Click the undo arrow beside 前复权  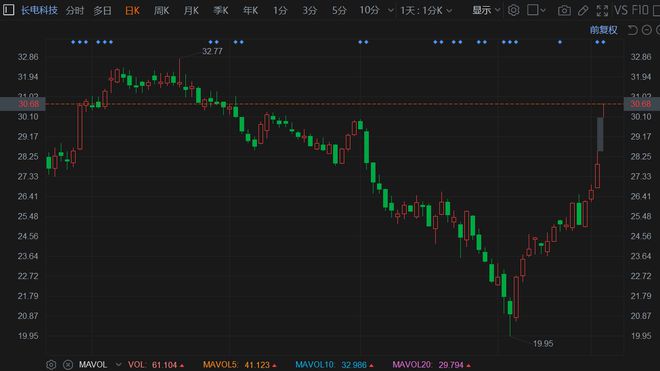(x=632, y=30)
